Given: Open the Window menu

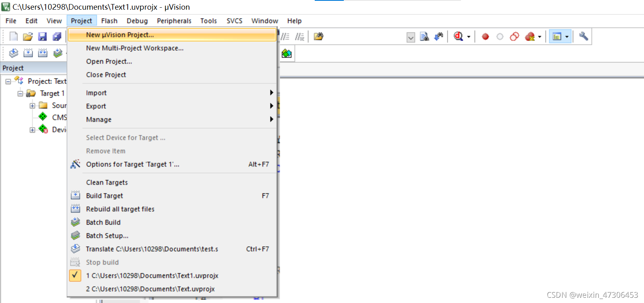Looking at the screenshot, I should pos(265,21).
